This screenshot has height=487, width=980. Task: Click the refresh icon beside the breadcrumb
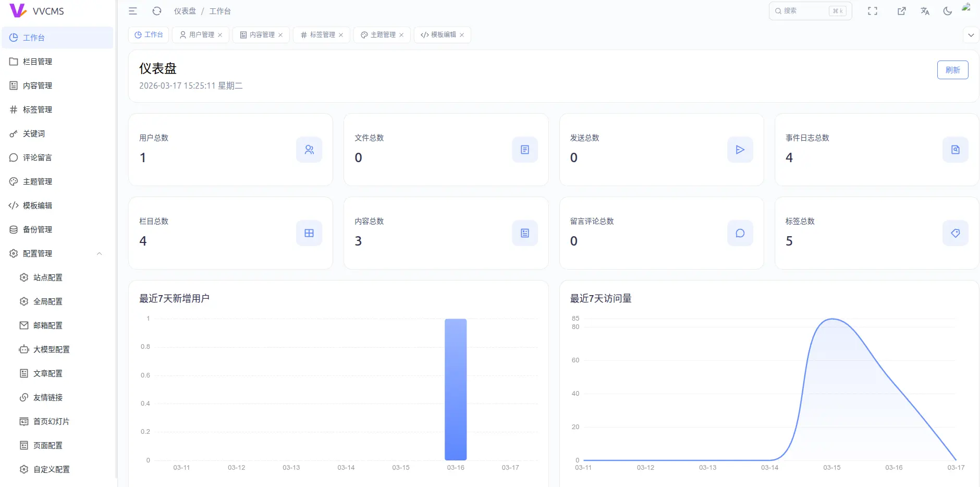(156, 10)
